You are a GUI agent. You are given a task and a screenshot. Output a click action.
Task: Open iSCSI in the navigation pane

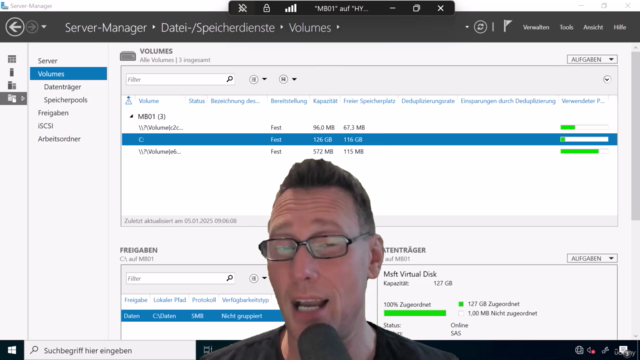pos(45,126)
